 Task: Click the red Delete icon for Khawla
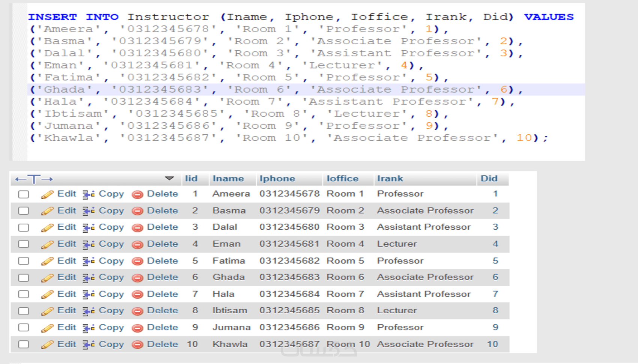[138, 344]
